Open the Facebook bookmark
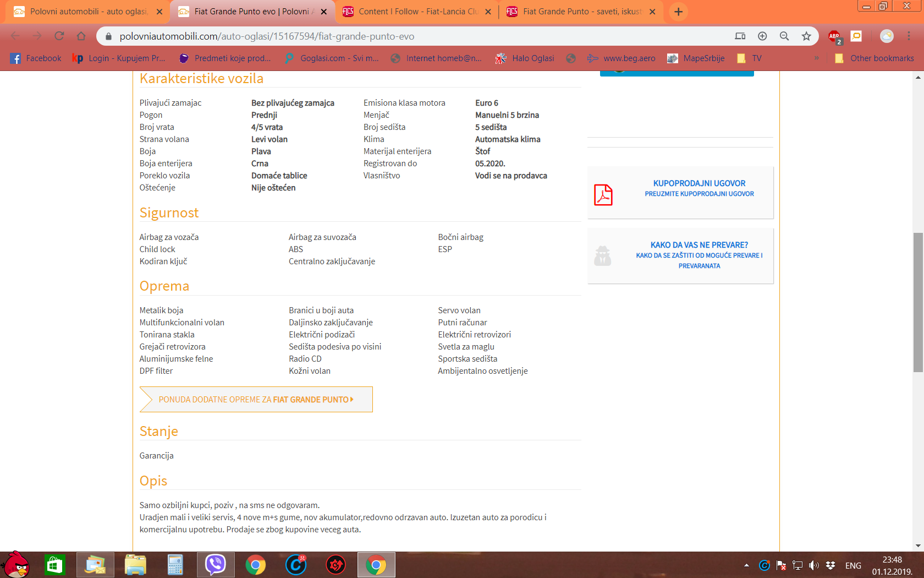The height and width of the screenshot is (578, 924). point(36,58)
